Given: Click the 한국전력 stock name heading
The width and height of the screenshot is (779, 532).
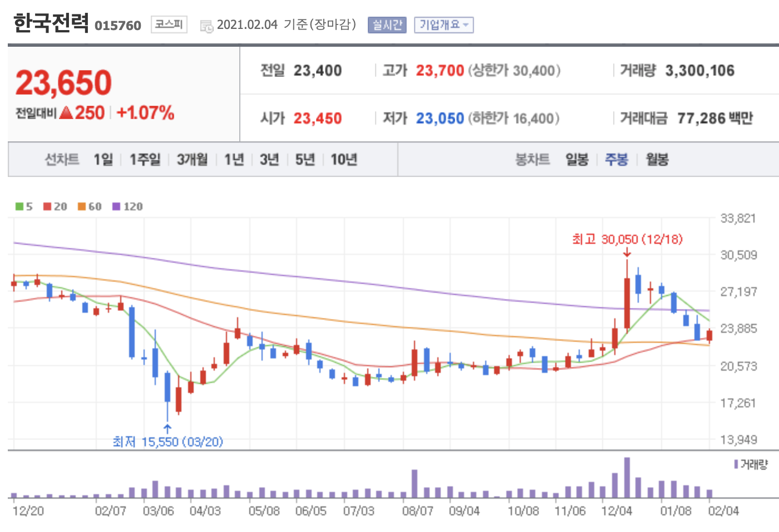Looking at the screenshot, I should [x=51, y=23].
